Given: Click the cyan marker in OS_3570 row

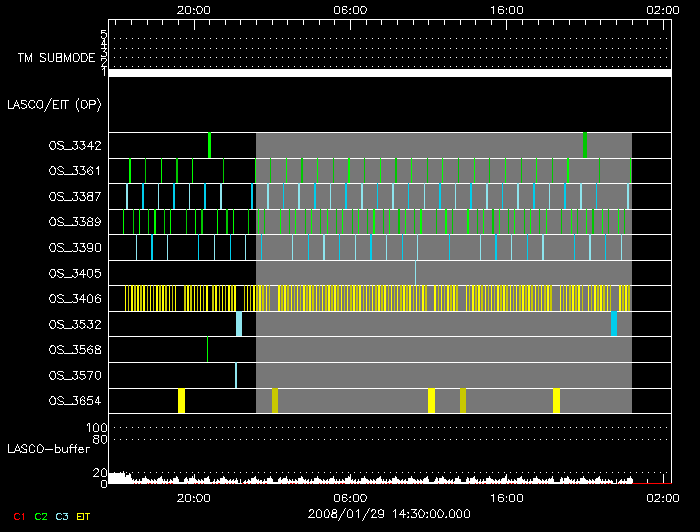Looking at the screenshot, I should [x=236, y=375].
